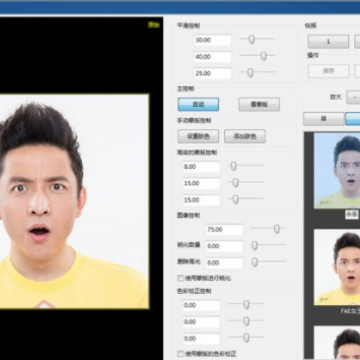This screenshot has width=360, height=360.
Task: Click the slider beside the lower 15.00 field
Action: pos(246,199)
